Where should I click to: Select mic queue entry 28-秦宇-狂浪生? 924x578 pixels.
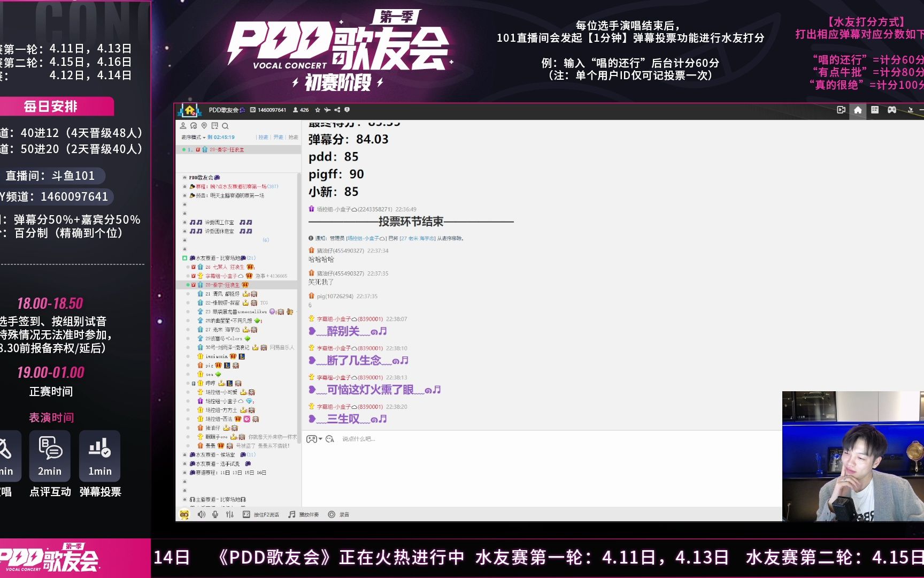238,150
